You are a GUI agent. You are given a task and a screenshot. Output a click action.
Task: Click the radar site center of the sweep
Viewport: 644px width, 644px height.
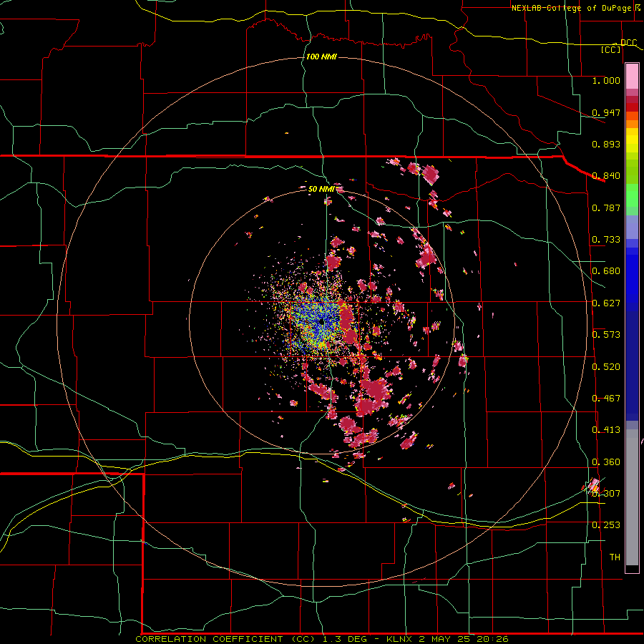[321, 321]
